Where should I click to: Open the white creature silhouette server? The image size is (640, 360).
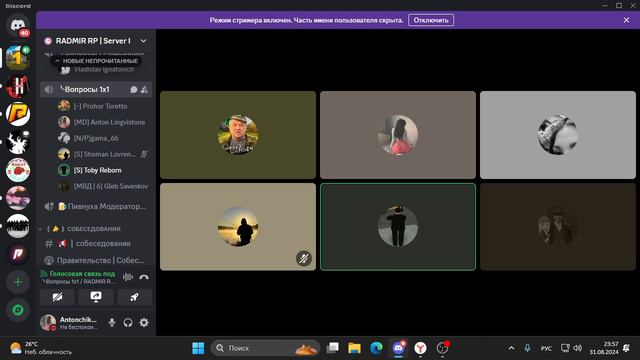tap(18, 142)
